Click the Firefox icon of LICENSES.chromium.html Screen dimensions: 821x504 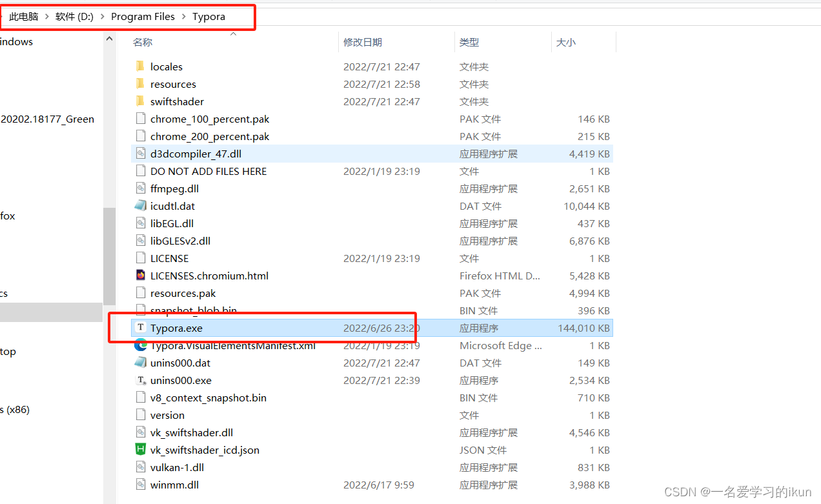point(140,276)
